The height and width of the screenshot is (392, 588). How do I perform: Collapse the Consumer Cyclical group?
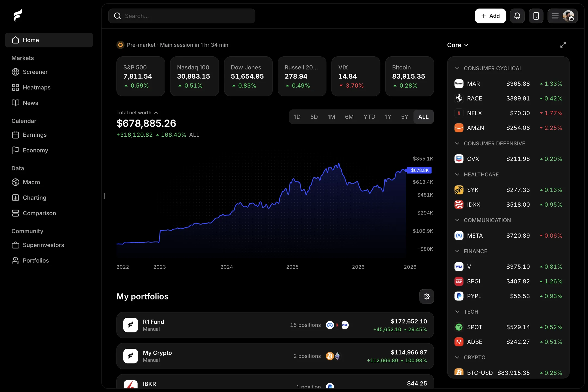[457, 68]
